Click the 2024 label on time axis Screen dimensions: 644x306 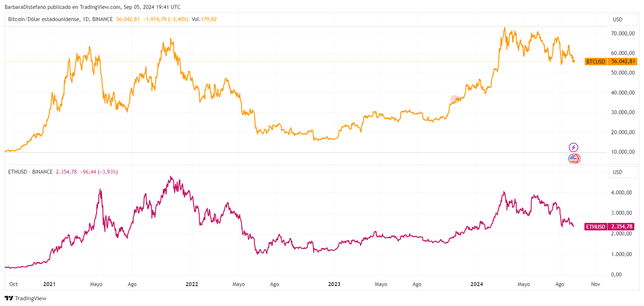click(x=477, y=284)
